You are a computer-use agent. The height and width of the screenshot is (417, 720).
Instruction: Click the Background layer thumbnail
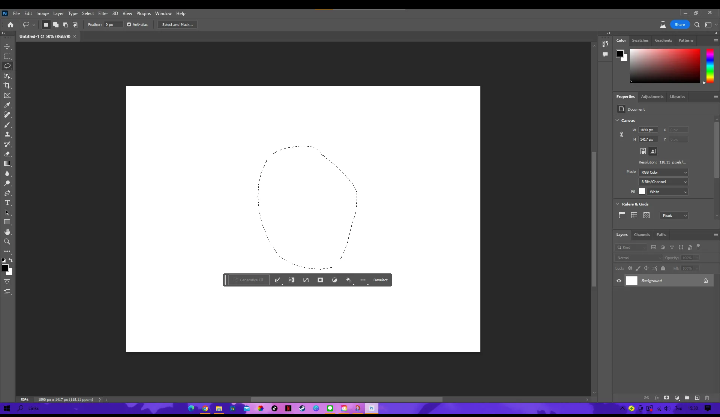632,281
